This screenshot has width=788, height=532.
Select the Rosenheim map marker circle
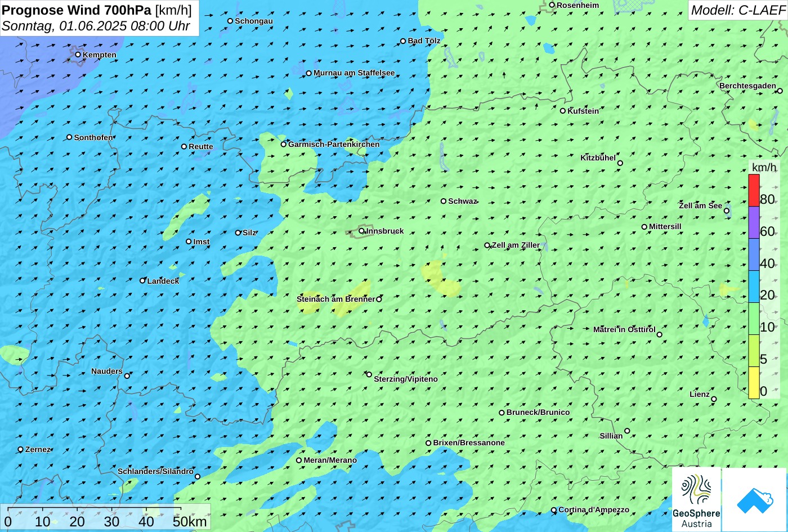(552, 5)
